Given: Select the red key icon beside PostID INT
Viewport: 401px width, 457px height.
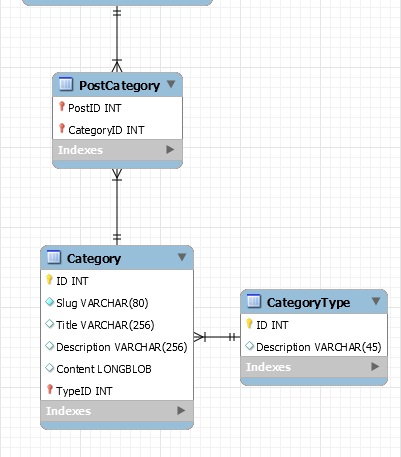Looking at the screenshot, I should [x=62, y=107].
